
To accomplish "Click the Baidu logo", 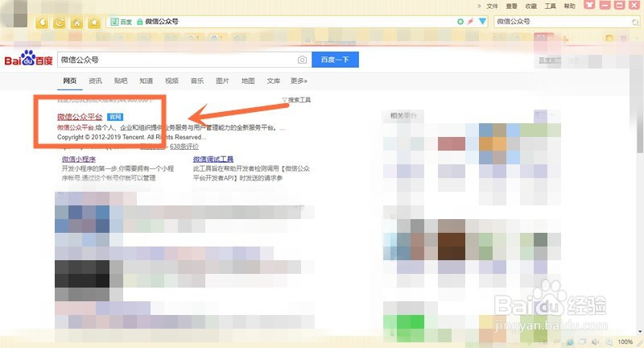I will click(x=28, y=59).
